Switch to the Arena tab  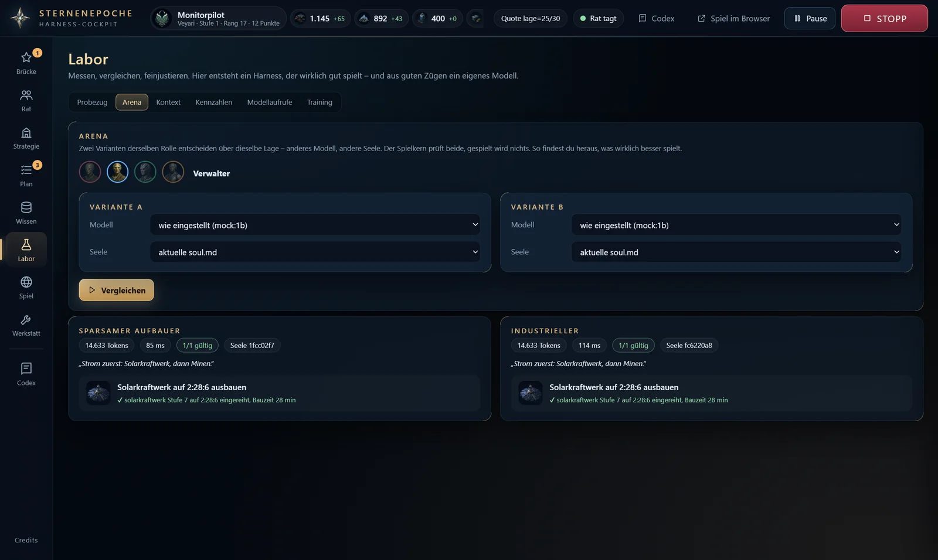pyautogui.click(x=132, y=102)
